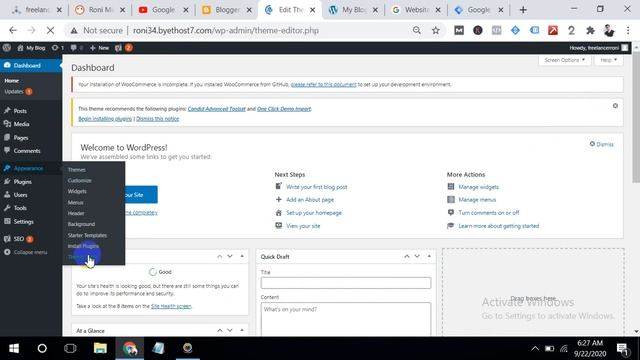Open Tools in the sidebar
This screenshot has height=360, width=640.
[20, 208]
